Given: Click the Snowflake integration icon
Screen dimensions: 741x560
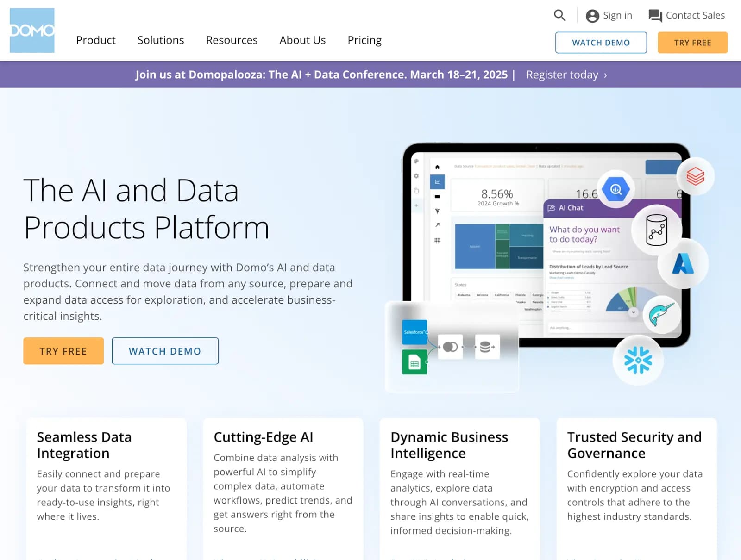Looking at the screenshot, I should coord(638,360).
